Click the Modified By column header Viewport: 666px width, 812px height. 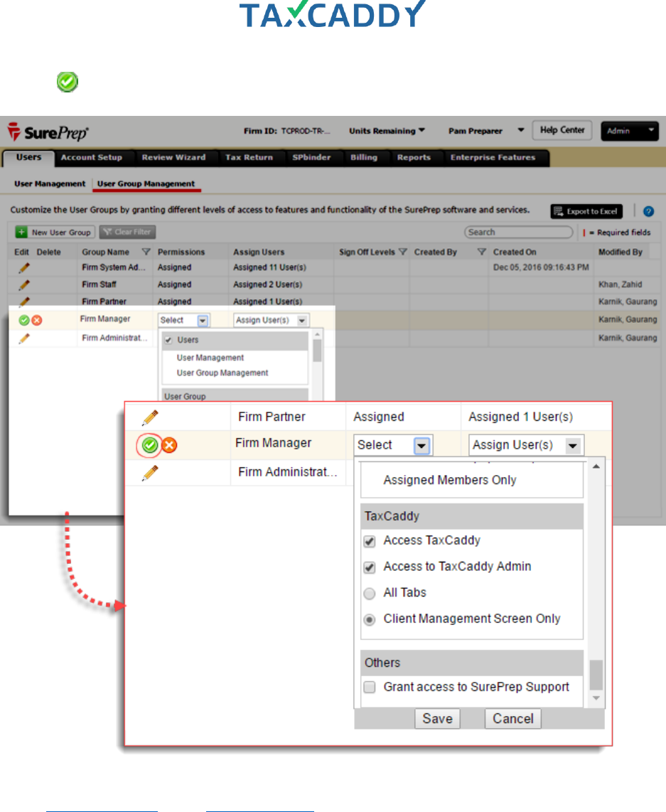pos(620,252)
